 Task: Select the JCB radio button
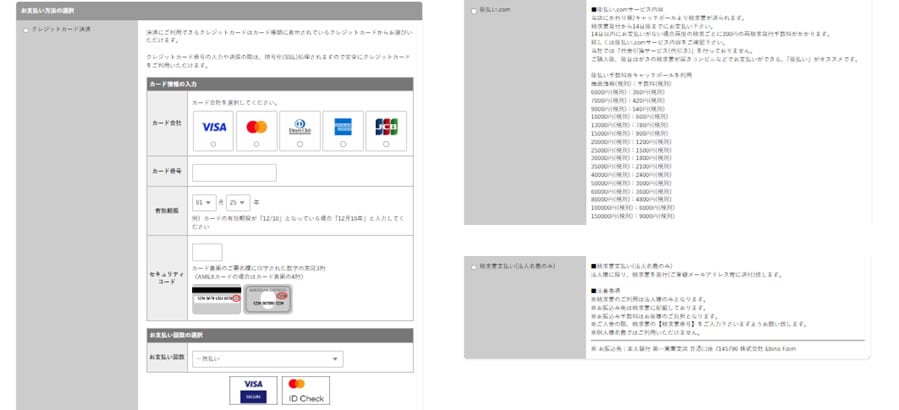pyautogui.click(x=385, y=145)
